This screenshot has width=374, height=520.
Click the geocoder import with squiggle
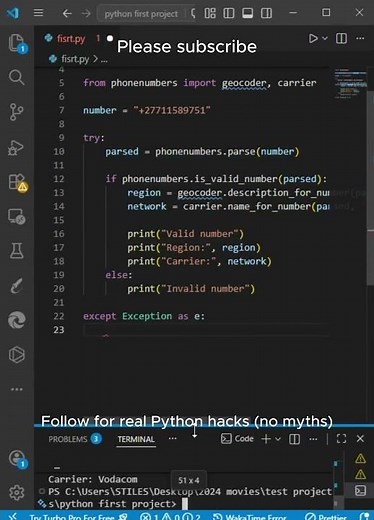(x=244, y=83)
